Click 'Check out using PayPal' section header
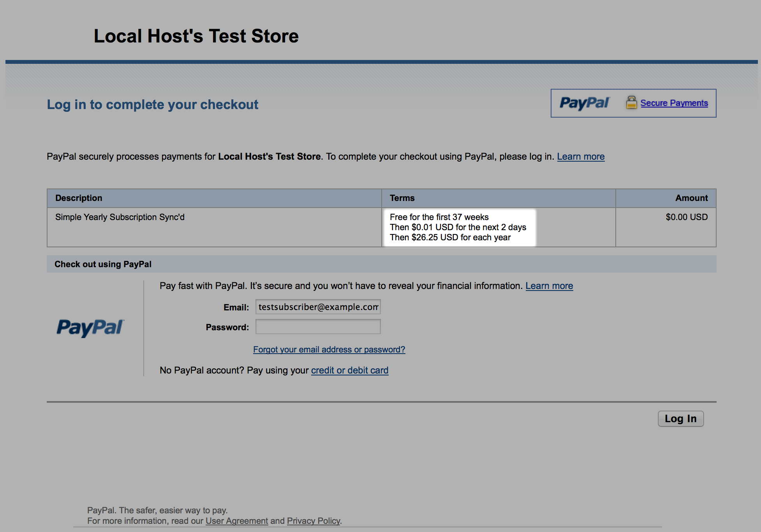The width and height of the screenshot is (761, 532). pyautogui.click(x=381, y=264)
